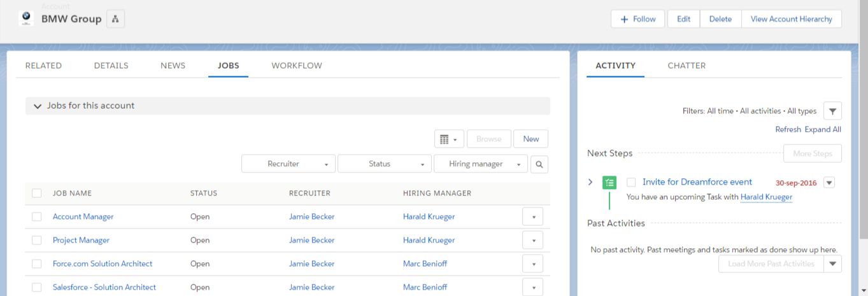Click View Account Hierarchy button
Screen dimensions: 868x296
point(792,19)
